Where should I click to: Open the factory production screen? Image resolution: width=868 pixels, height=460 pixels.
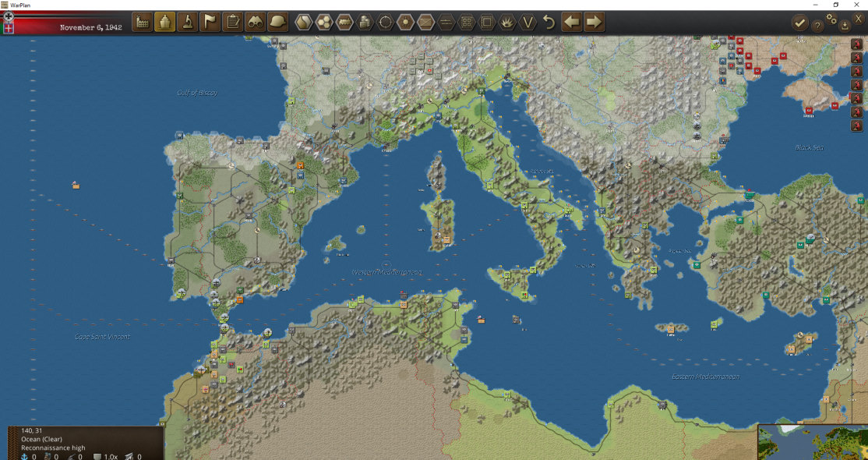coord(143,22)
